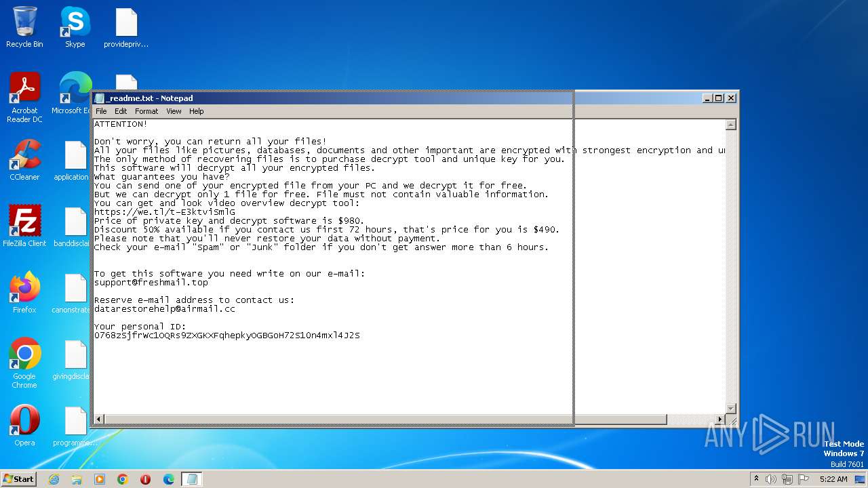Open Action Center flag tray icon
The height and width of the screenshot is (488, 868).
click(x=804, y=479)
